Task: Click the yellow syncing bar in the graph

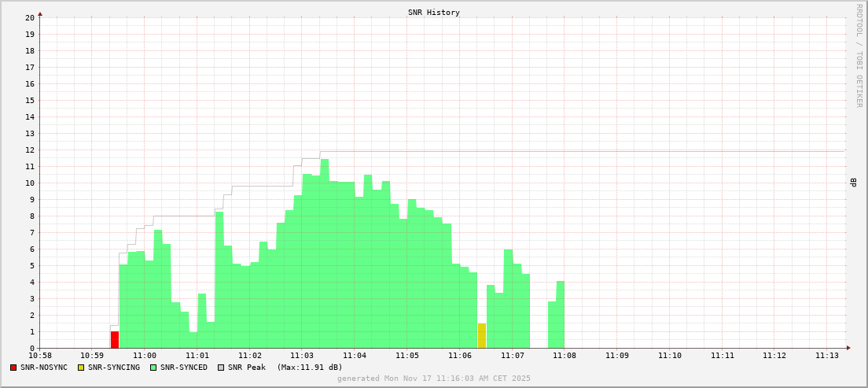Action: click(x=481, y=336)
